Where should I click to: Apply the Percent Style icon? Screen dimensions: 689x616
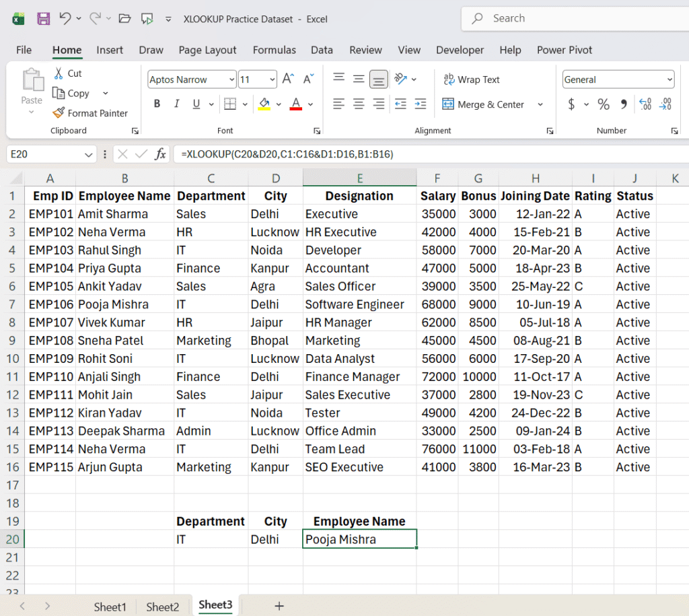[x=604, y=104]
